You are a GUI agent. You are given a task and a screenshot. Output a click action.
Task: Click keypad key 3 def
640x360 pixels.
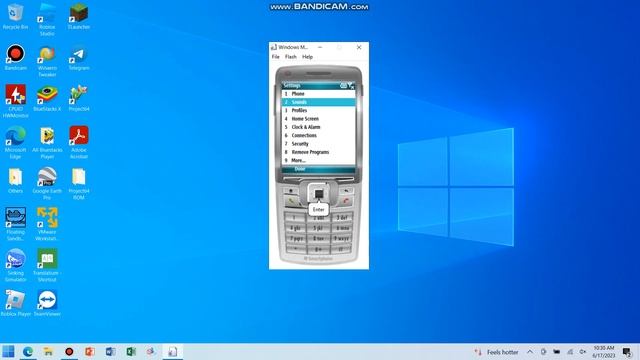(342, 218)
